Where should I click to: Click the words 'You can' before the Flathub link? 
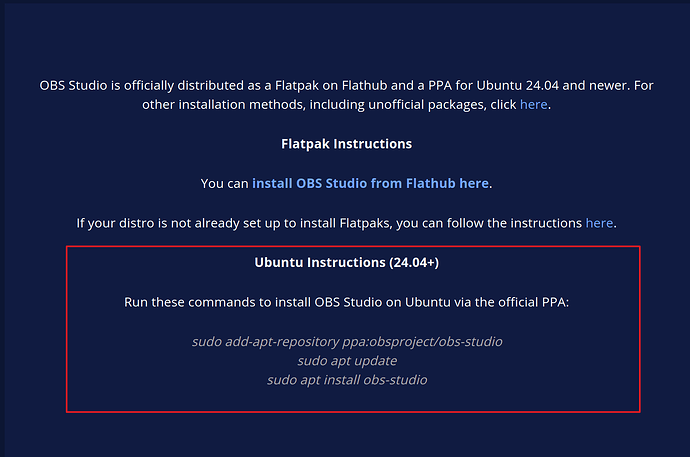coord(224,183)
